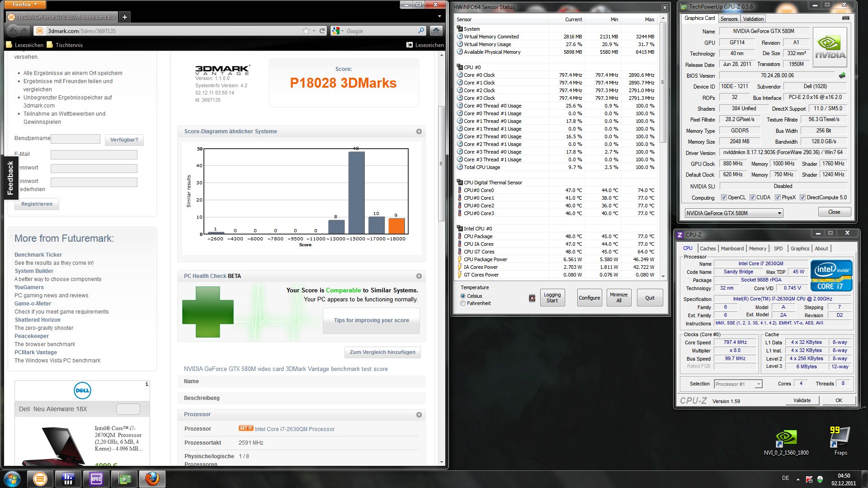Image resolution: width=868 pixels, height=488 pixels.
Task: Go back in Firefox history
Action: [13, 31]
